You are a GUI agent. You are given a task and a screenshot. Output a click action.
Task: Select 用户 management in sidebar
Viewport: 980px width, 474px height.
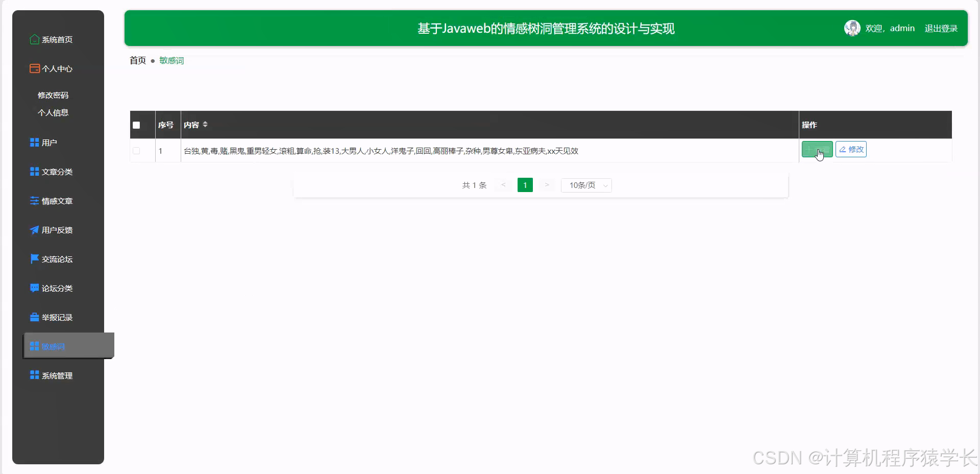[x=50, y=143]
